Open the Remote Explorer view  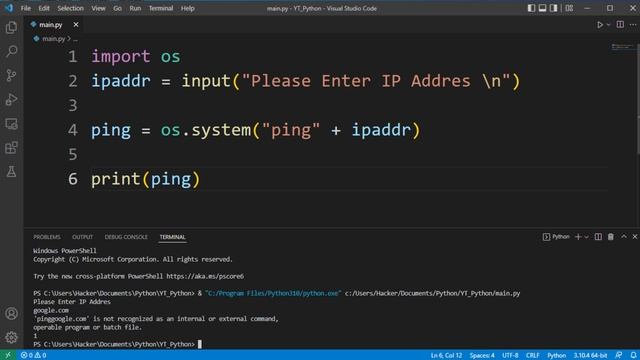(11, 123)
